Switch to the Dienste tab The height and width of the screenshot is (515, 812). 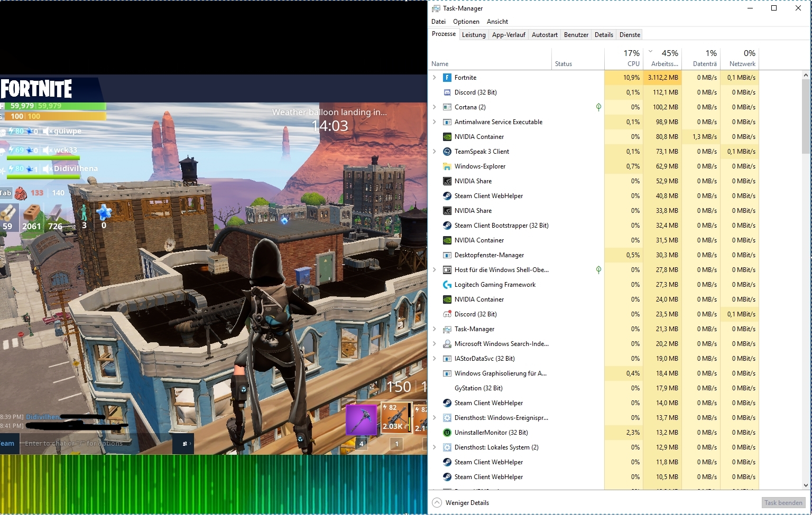630,35
